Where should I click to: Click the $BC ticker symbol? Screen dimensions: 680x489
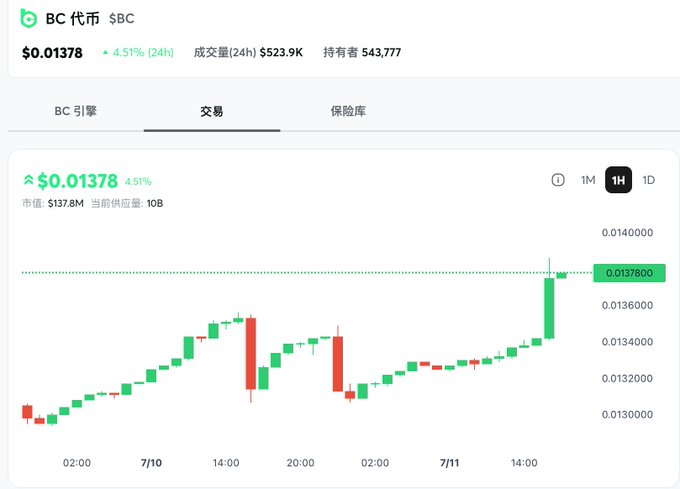pyautogui.click(x=122, y=19)
